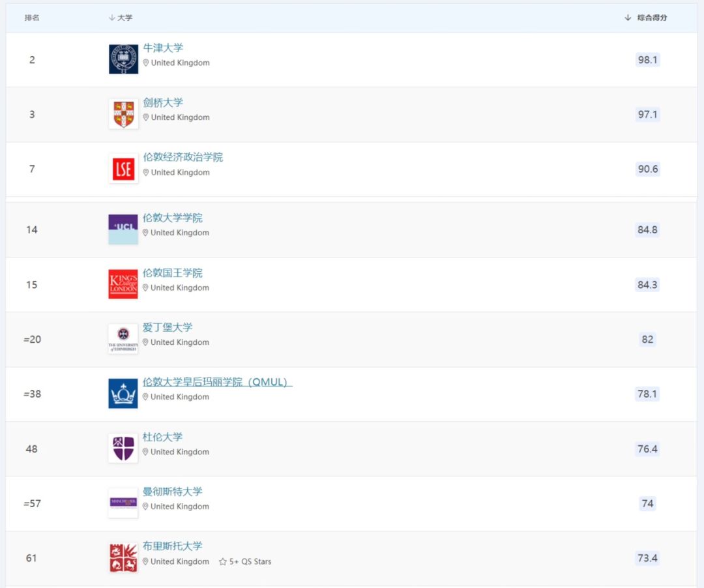Sort by 大学 using column arrow
Screen dimensions: 704x588
click(112, 18)
